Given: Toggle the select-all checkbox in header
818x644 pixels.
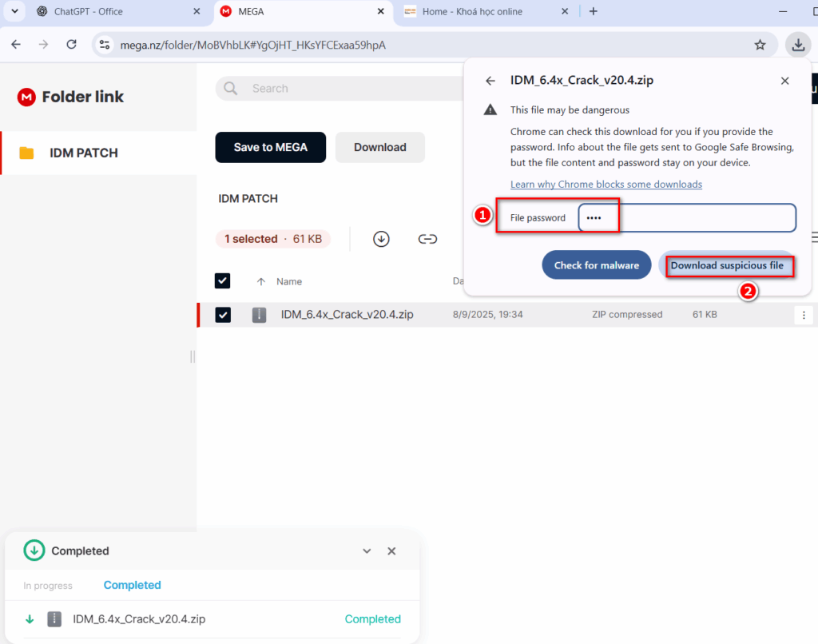Looking at the screenshot, I should [222, 280].
